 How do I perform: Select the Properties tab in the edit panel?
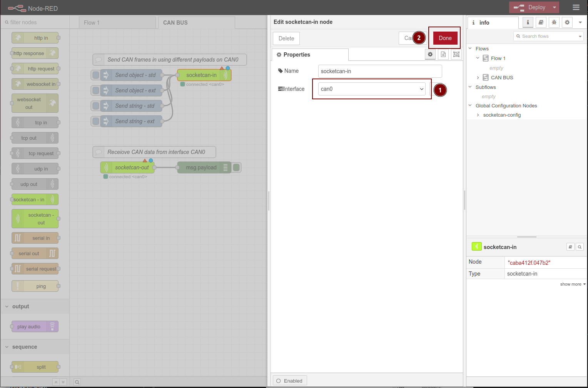(x=310, y=54)
